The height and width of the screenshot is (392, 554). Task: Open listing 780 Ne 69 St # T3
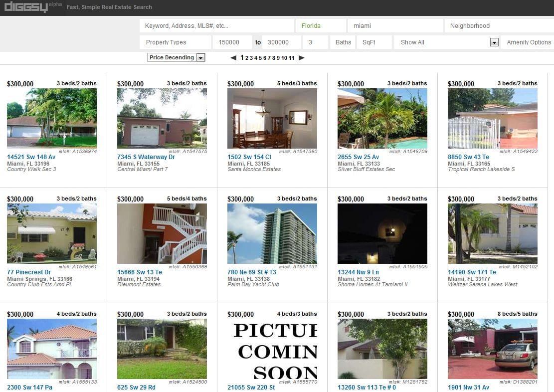click(251, 272)
